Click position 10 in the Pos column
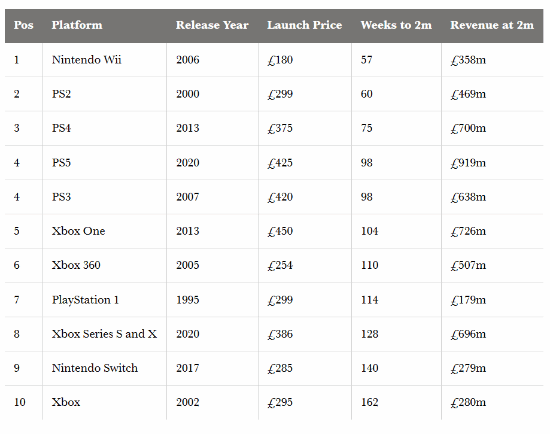Screen dimensions: 550x434 (20, 402)
